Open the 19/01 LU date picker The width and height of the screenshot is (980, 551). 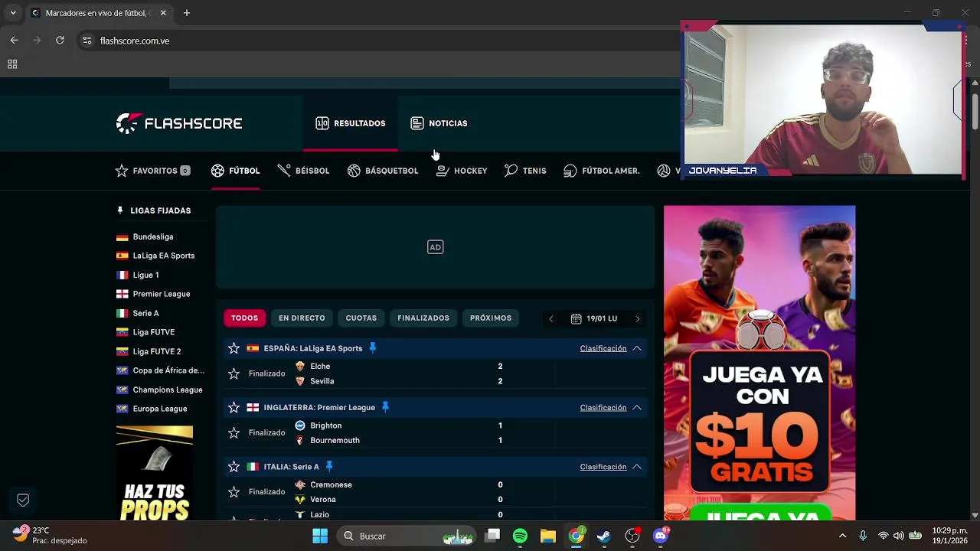(594, 318)
